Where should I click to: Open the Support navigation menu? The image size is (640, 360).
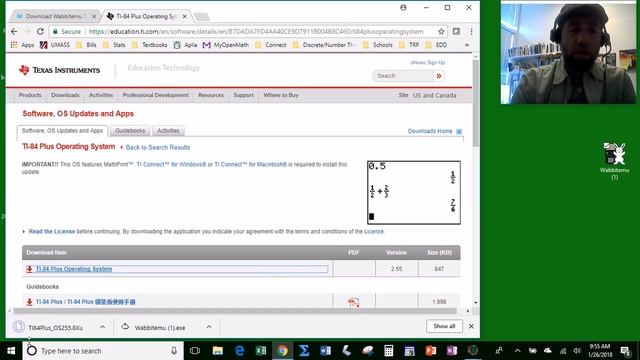click(x=243, y=95)
